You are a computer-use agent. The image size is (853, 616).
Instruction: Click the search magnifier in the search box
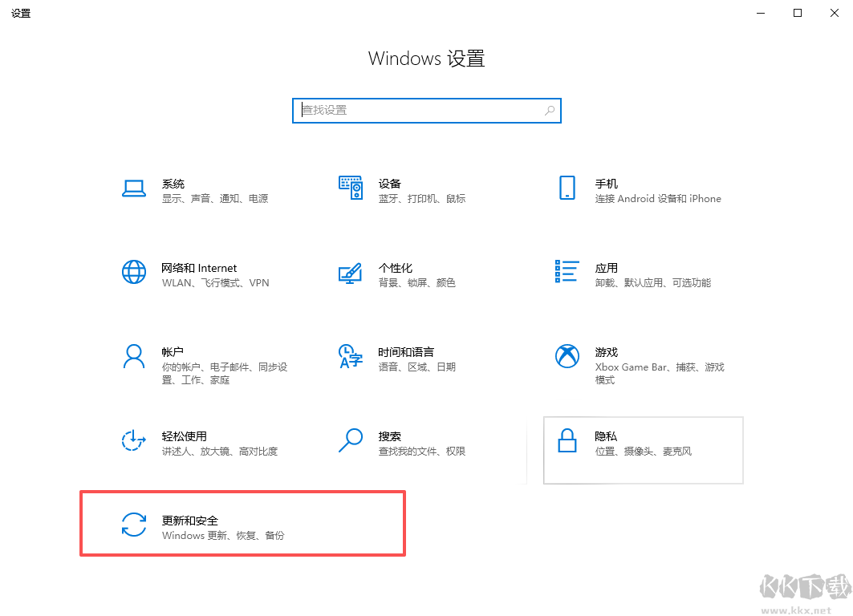point(550,111)
